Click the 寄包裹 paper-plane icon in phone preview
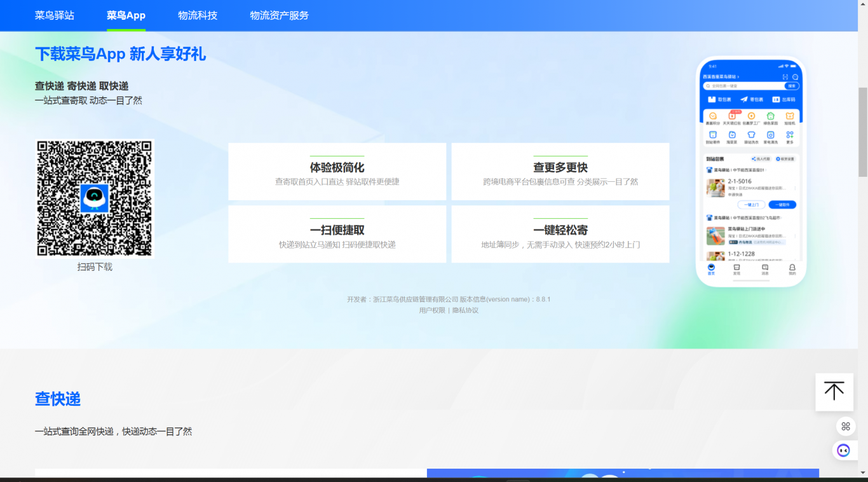The image size is (868, 482). [744, 100]
